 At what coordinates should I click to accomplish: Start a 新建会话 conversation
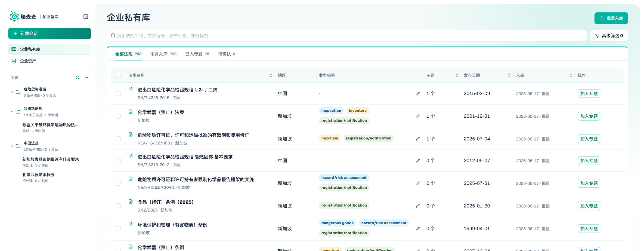[49, 33]
